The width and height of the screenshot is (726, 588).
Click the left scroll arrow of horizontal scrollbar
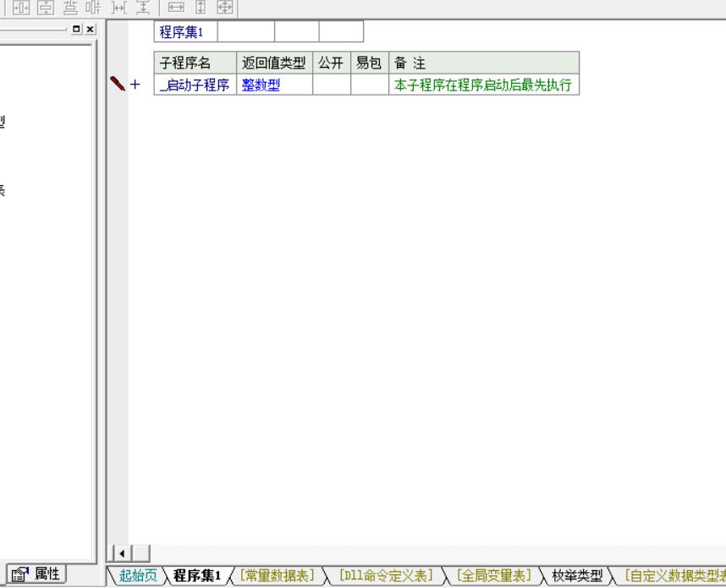(122, 553)
